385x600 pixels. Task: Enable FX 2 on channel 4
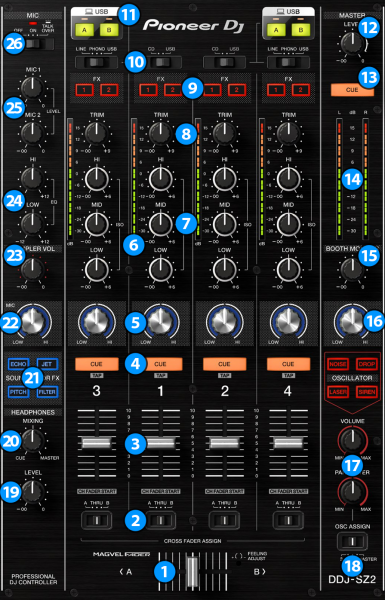pyautogui.click(x=301, y=90)
